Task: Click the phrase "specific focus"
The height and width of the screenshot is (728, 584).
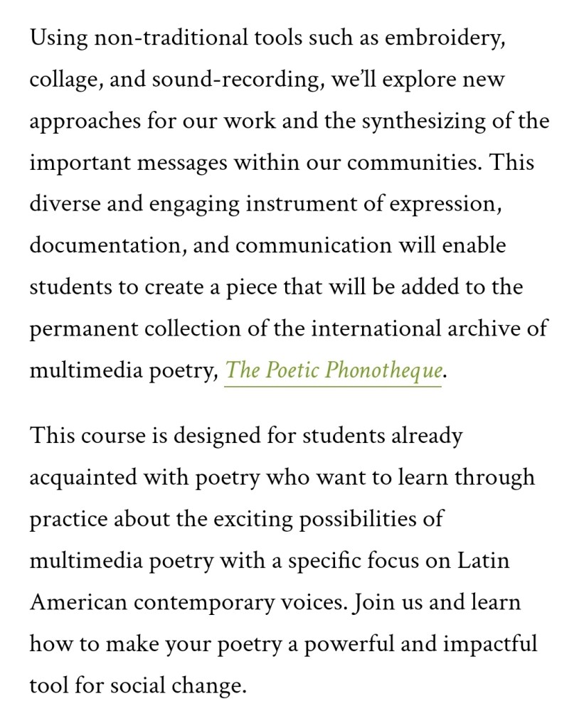Action: click(x=334, y=560)
